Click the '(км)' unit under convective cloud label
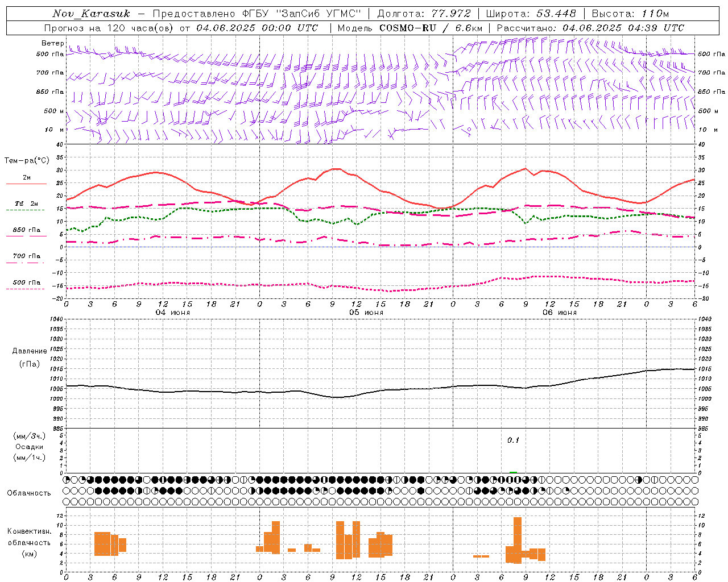Viewport: 728px width, 582px height. (x=30, y=554)
